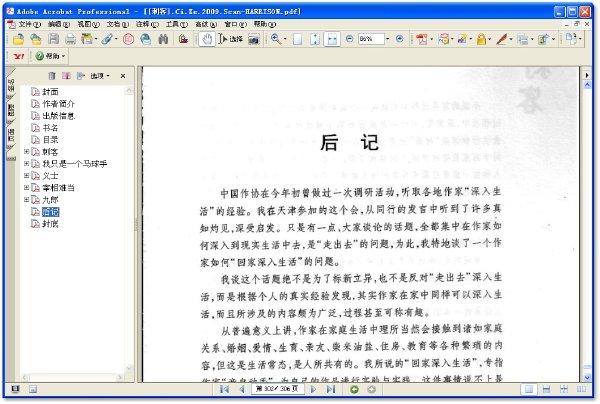
Task: Click the yellow padlock Secure icon
Action: pyautogui.click(x=481, y=39)
